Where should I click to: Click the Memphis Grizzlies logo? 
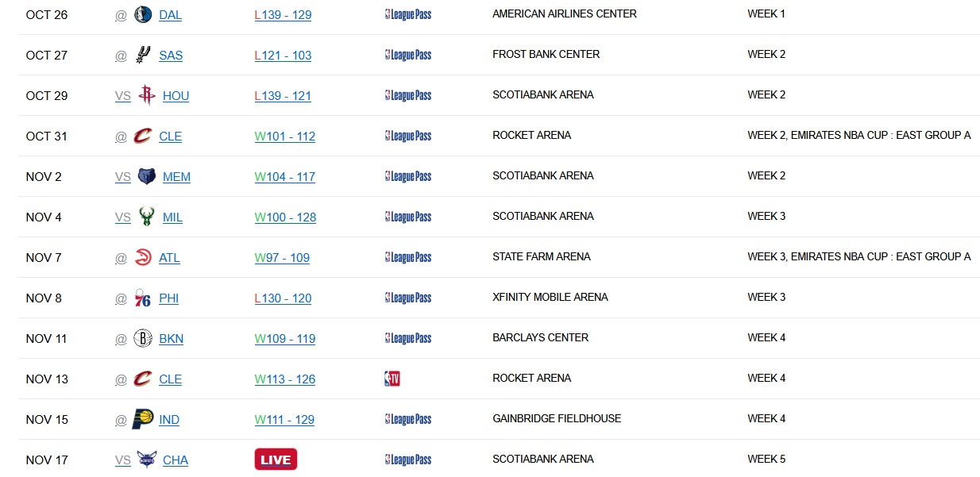pos(146,177)
